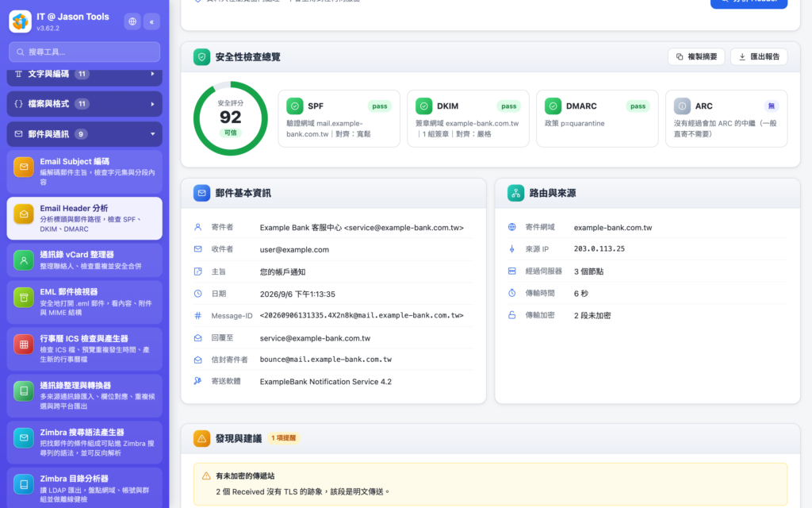Click the subject 您的帳戶通知
The image size is (812, 508).
point(283,271)
